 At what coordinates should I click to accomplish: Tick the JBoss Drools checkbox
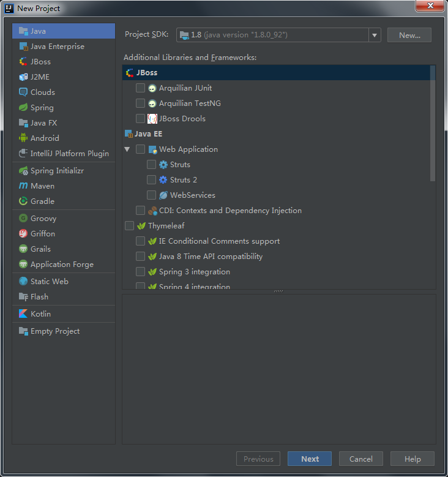click(x=140, y=118)
